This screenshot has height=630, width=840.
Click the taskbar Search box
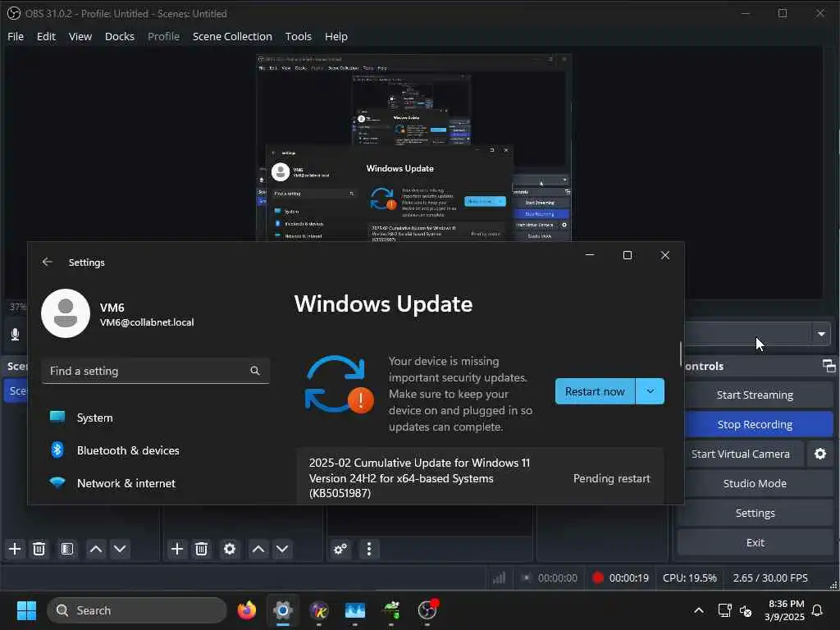137,610
